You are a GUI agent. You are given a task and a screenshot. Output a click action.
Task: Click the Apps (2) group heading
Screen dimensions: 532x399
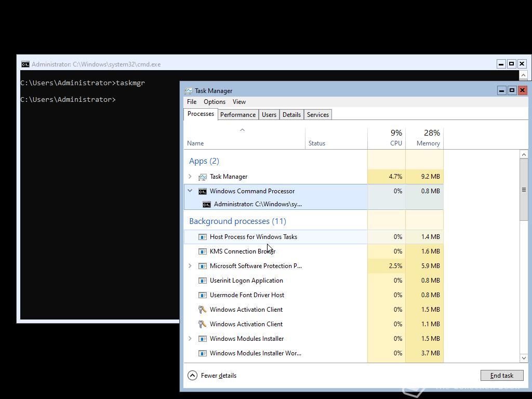[x=204, y=161]
